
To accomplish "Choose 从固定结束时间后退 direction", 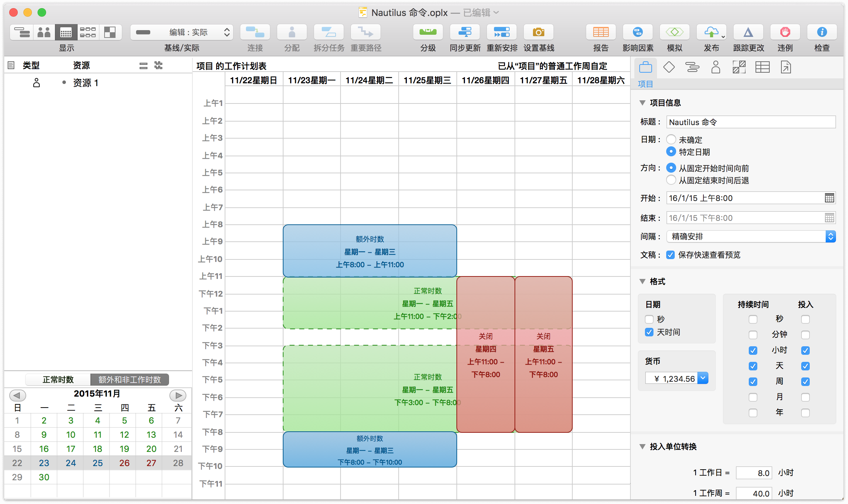I will (671, 180).
